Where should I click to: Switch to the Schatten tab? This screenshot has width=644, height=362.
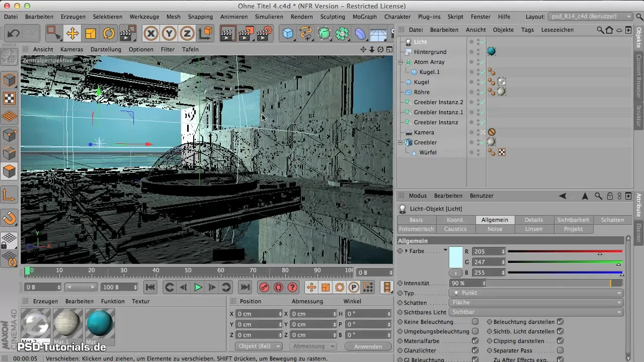(x=612, y=220)
